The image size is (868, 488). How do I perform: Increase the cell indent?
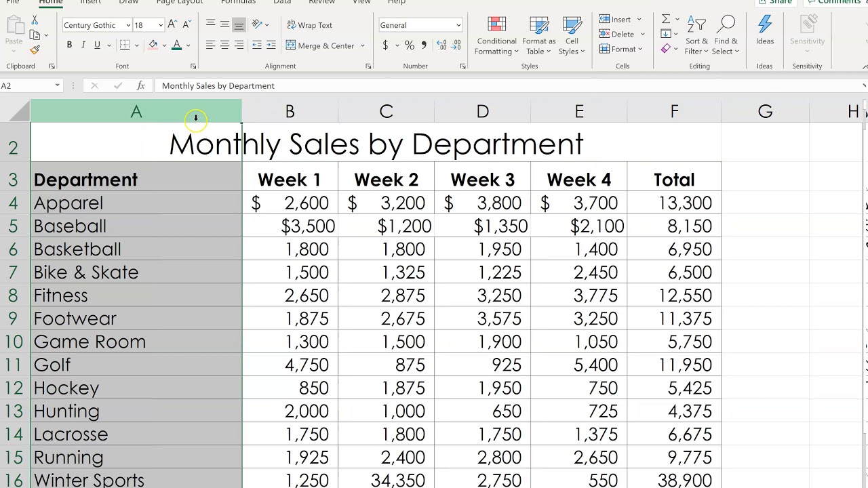(271, 45)
